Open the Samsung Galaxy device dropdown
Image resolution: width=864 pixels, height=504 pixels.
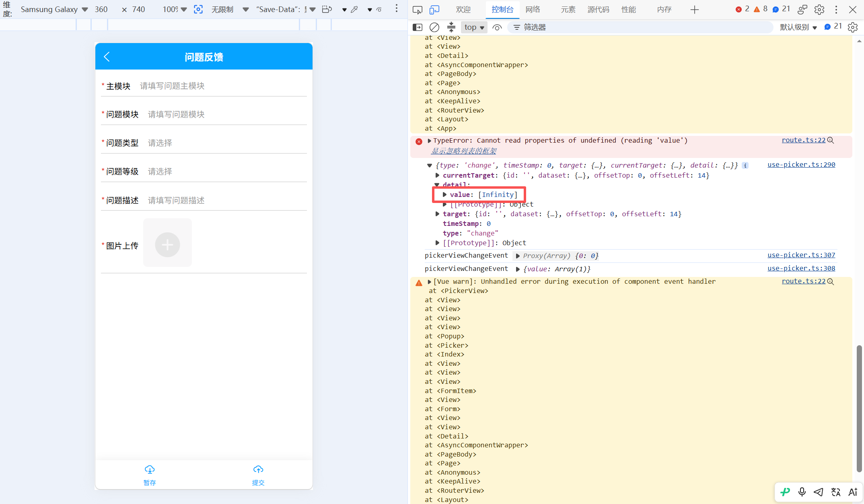coord(54,9)
